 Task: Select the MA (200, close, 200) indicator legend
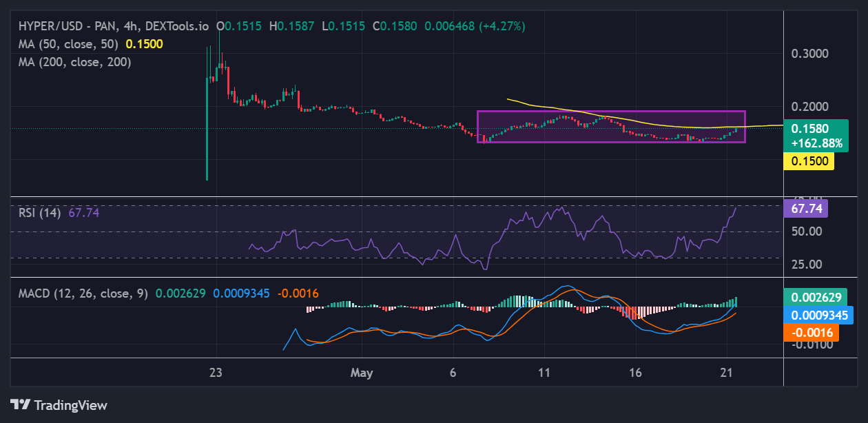(x=74, y=61)
